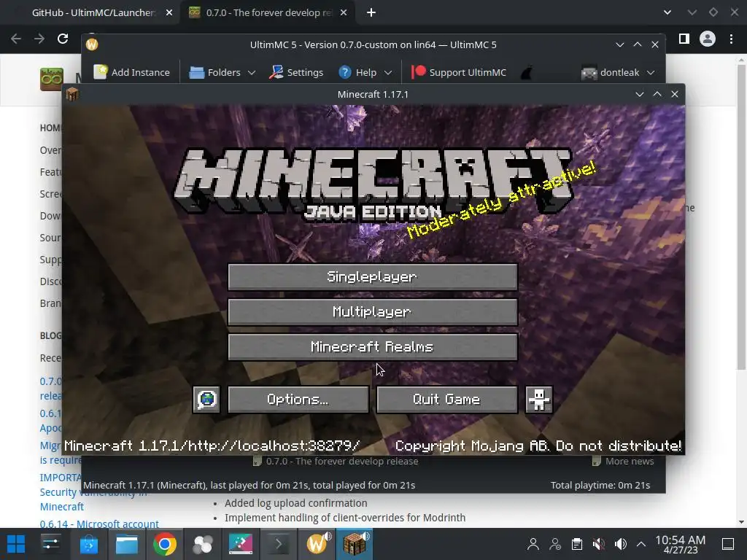This screenshot has height=560, width=747.
Task: Switch to UltimMC taskbar icon
Action: (317, 544)
